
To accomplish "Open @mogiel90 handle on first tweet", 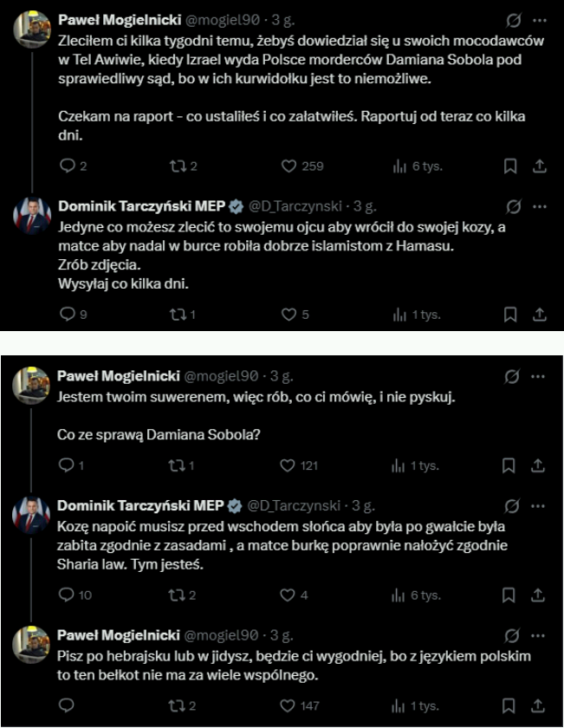I will pyautogui.click(x=222, y=20).
